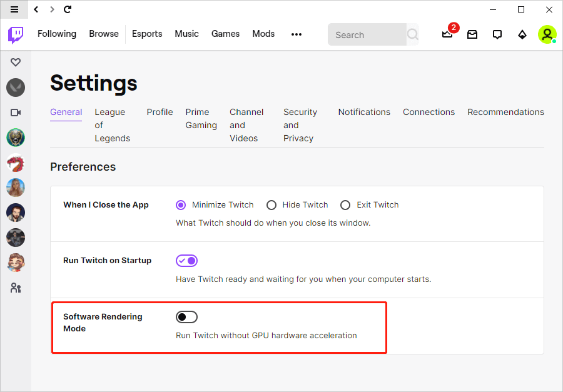Open the Bits diamond icon

(522, 34)
